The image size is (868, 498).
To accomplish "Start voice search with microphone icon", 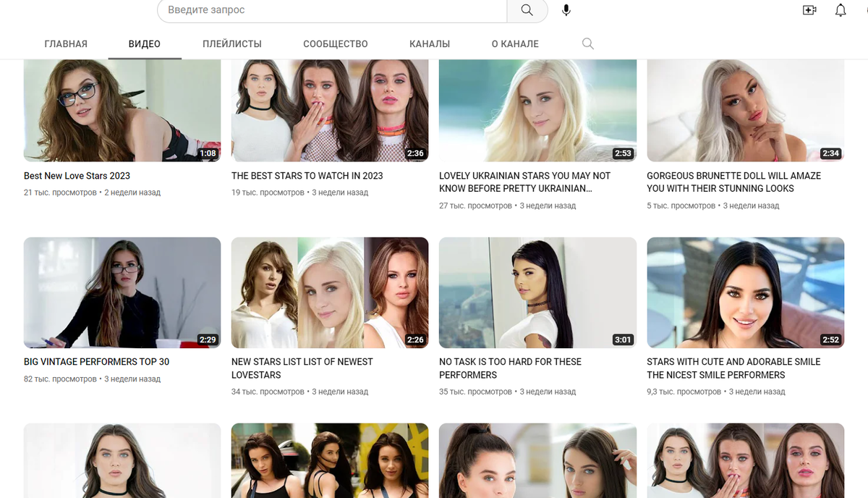I will coord(566,10).
